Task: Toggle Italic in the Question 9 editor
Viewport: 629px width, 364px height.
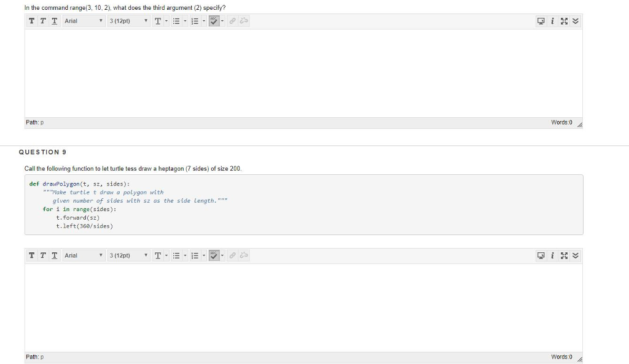Action: click(43, 255)
